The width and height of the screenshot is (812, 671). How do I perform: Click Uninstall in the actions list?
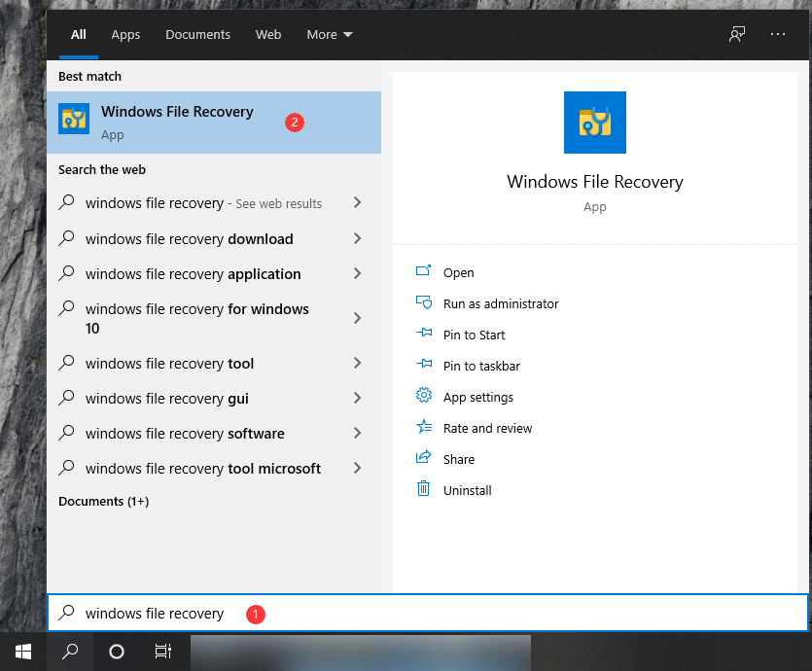(467, 490)
